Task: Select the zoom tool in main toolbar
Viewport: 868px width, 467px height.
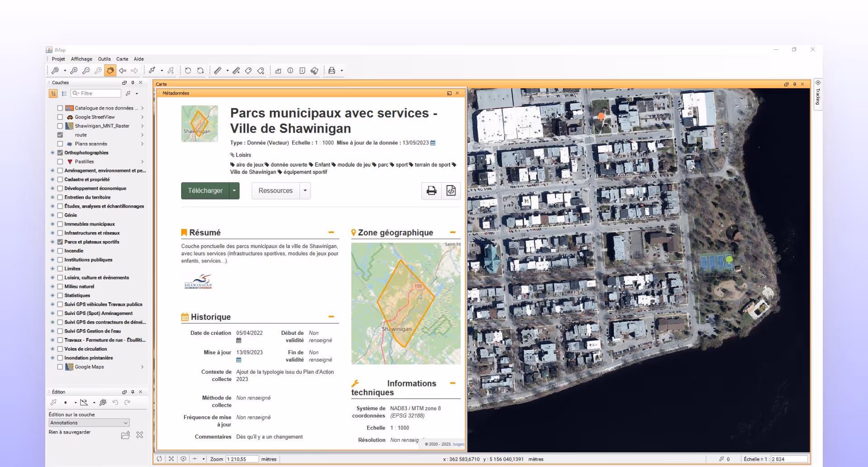Action: click(x=55, y=71)
